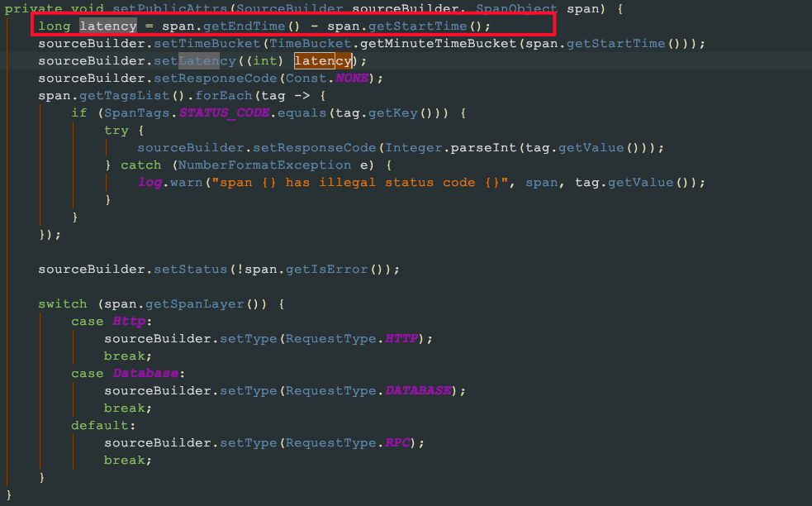Click the 'default' keyword
Viewport: 812px width, 506px height.
coord(100,425)
